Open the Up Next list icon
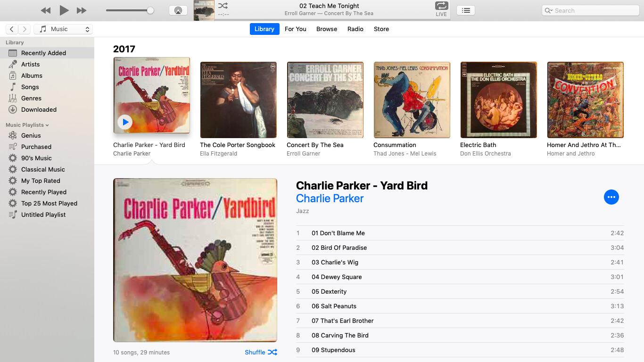 coord(466,10)
